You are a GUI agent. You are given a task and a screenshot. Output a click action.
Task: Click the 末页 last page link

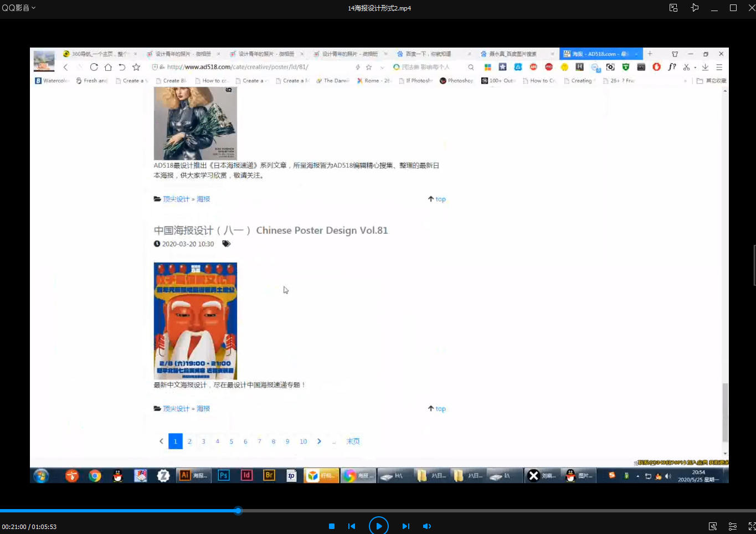353,441
